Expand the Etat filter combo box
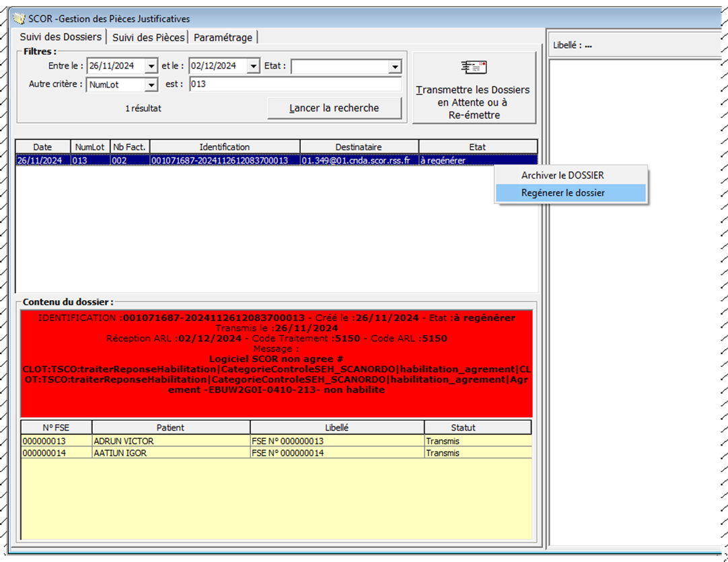 click(395, 67)
